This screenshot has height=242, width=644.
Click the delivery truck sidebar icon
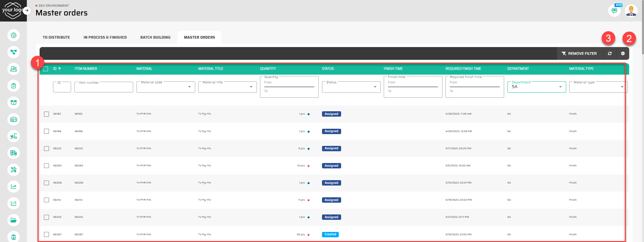click(x=13, y=153)
